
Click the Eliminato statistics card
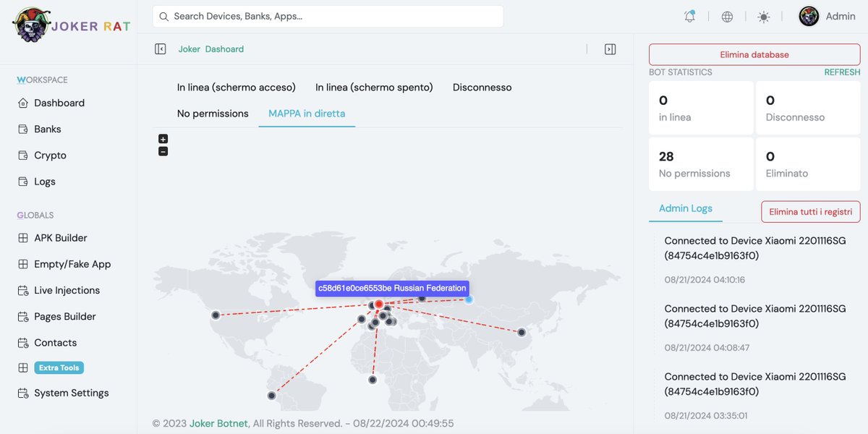point(808,164)
